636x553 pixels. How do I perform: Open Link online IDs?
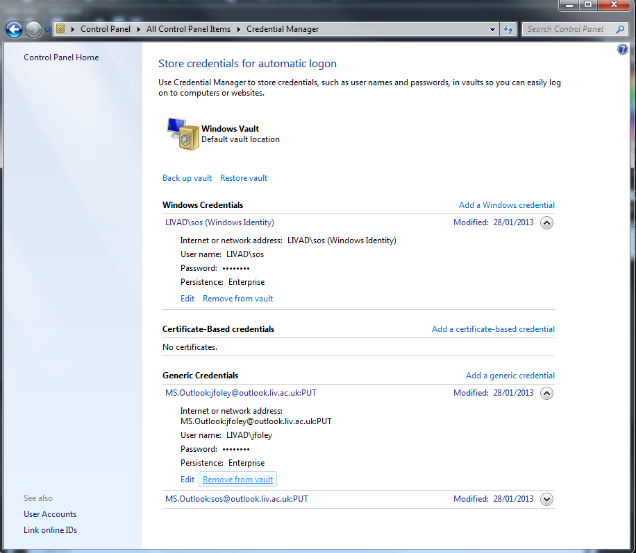tap(50, 530)
